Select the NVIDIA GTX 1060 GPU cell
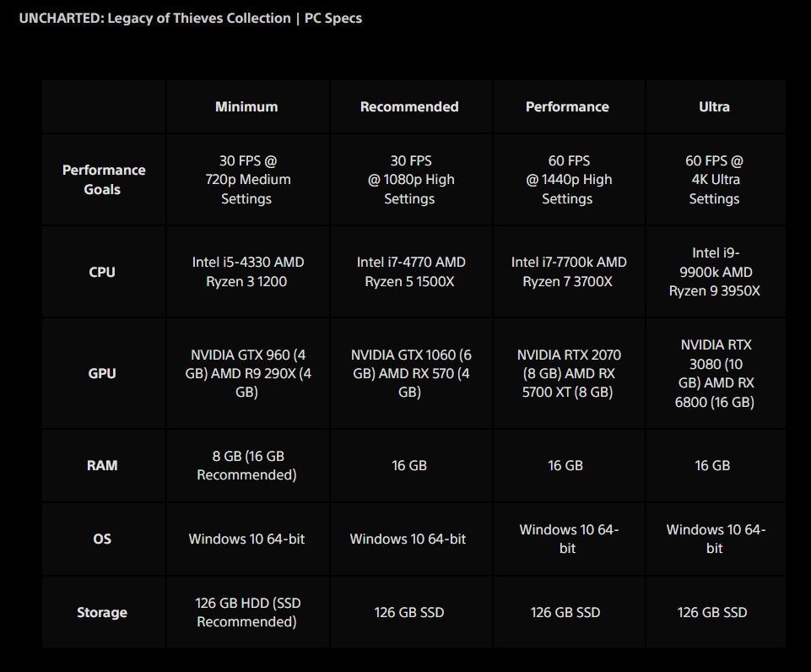The height and width of the screenshot is (672, 811). point(409,373)
